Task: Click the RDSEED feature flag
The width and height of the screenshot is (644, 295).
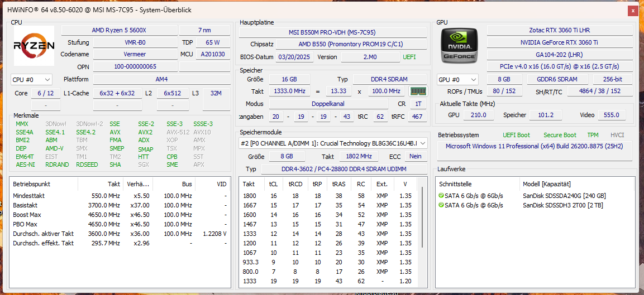Action: 87,165
